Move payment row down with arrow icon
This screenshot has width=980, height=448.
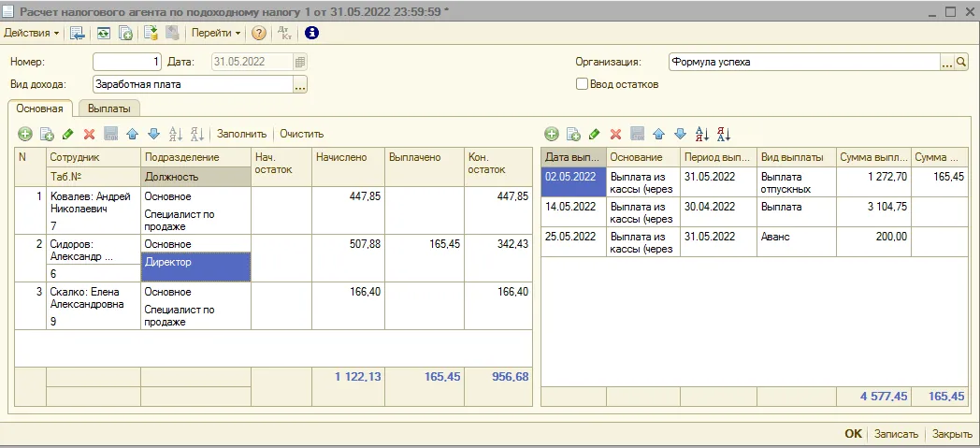click(680, 134)
